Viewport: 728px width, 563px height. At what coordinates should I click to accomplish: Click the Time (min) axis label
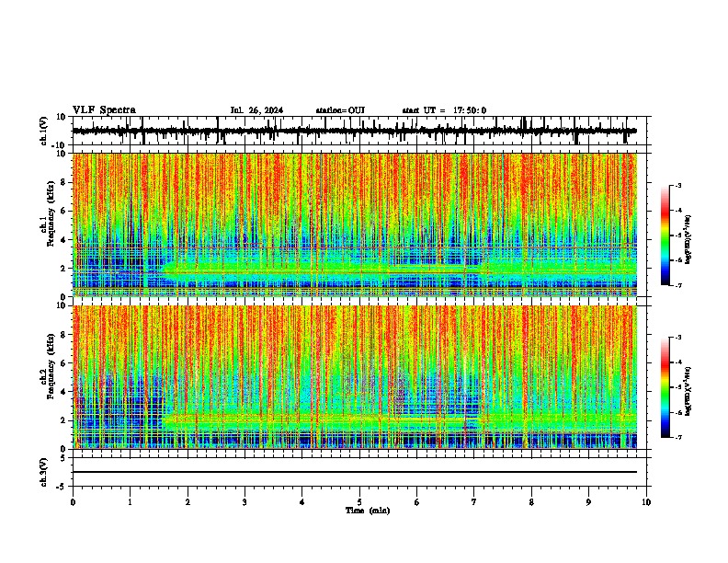(368, 511)
